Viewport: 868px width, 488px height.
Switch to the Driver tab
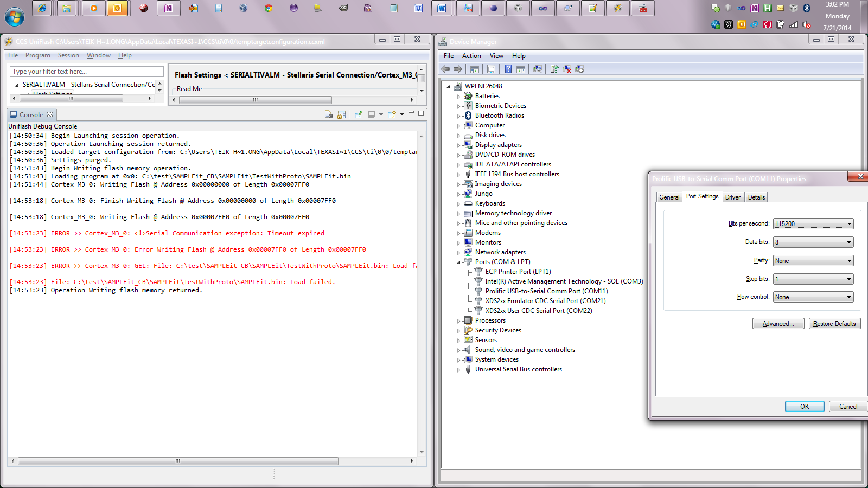click(733, 197)
